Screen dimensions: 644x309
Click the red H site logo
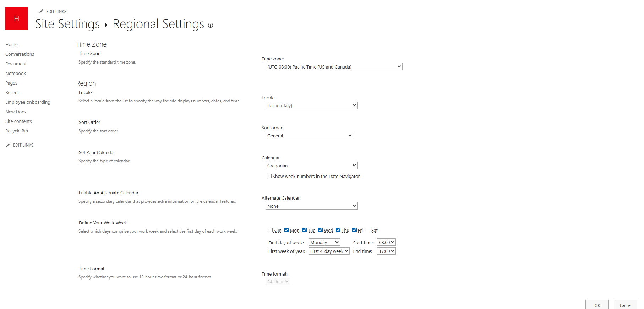coord(17,18)
